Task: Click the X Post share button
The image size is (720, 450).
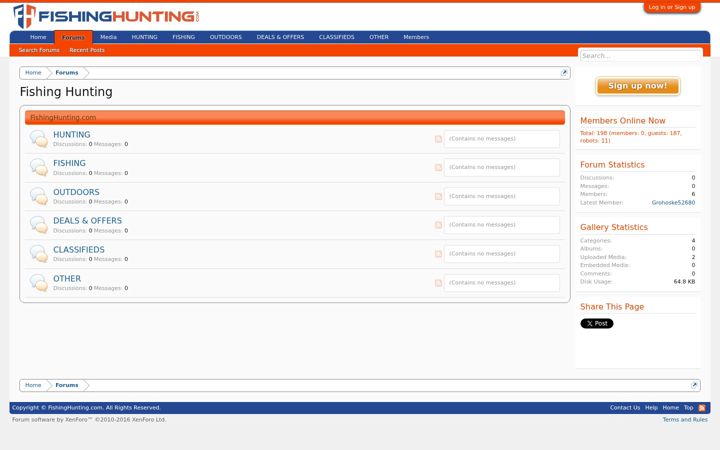Action: click(597, 323)
